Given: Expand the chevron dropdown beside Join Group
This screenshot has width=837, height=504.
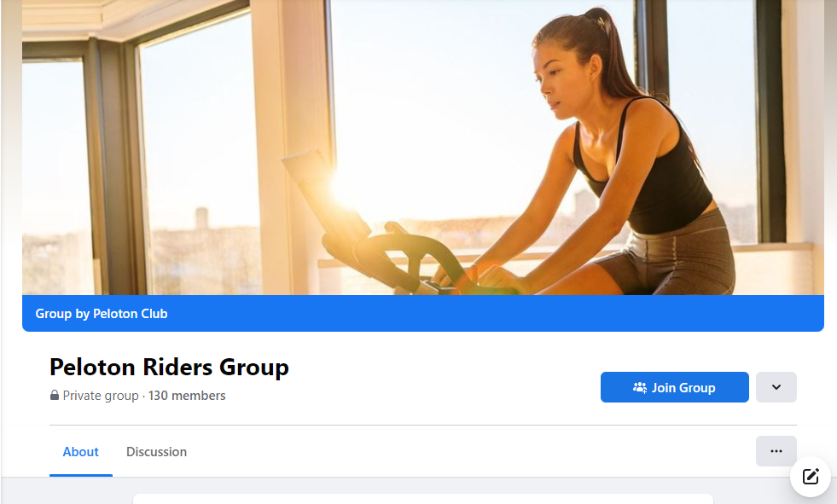Looking at the screenshot, I should tap(776, 387).
